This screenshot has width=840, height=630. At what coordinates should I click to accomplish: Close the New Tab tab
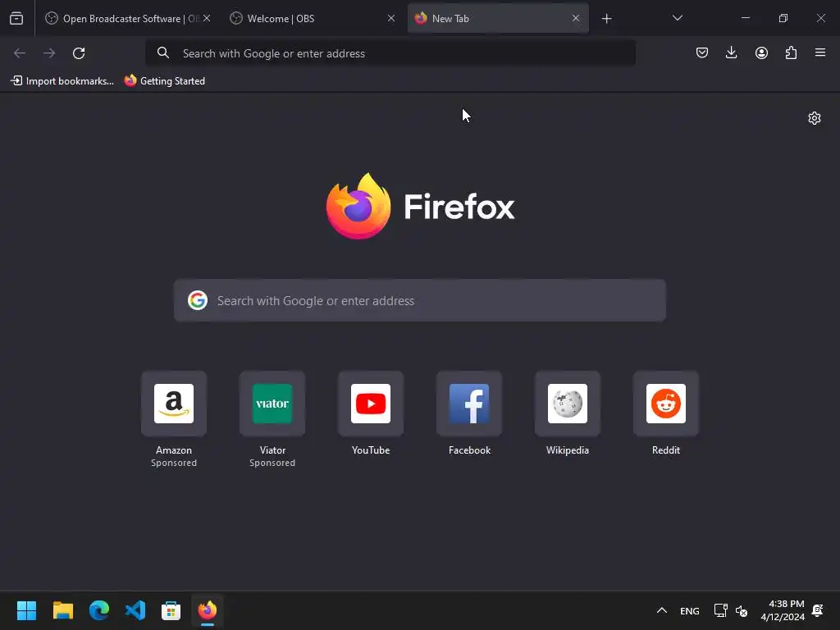(575, 18)
